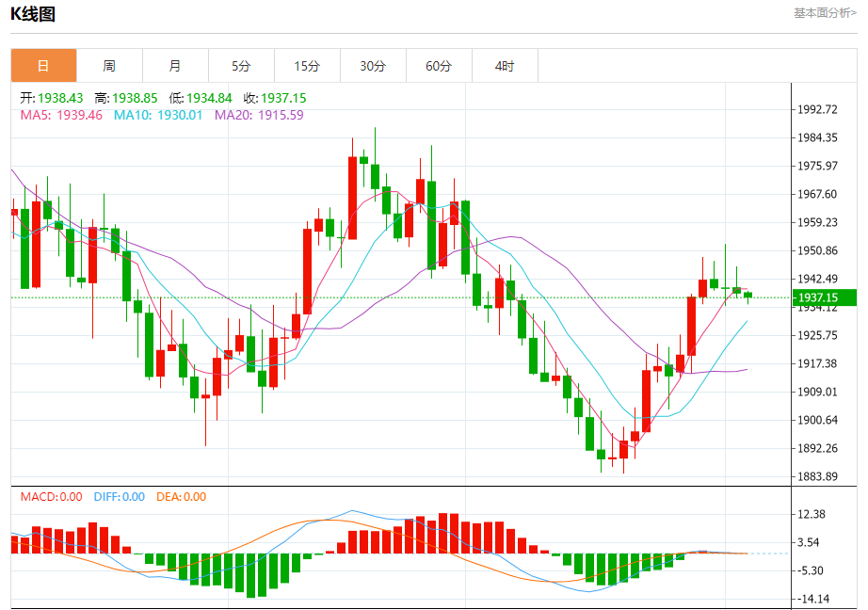The width and height of the screenshot is (868, 610).
Task: Click the MACD:0.00 label
Action: click(x=52, y=497)
